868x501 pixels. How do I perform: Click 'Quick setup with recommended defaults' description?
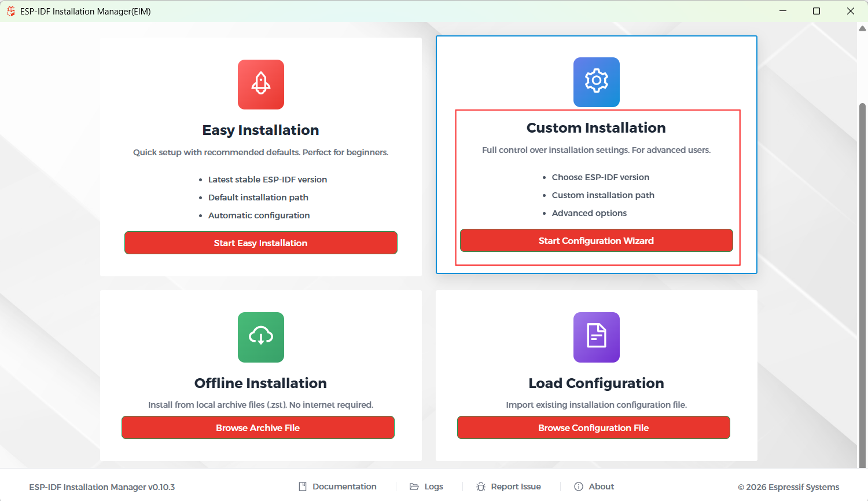tap(261, 152)
